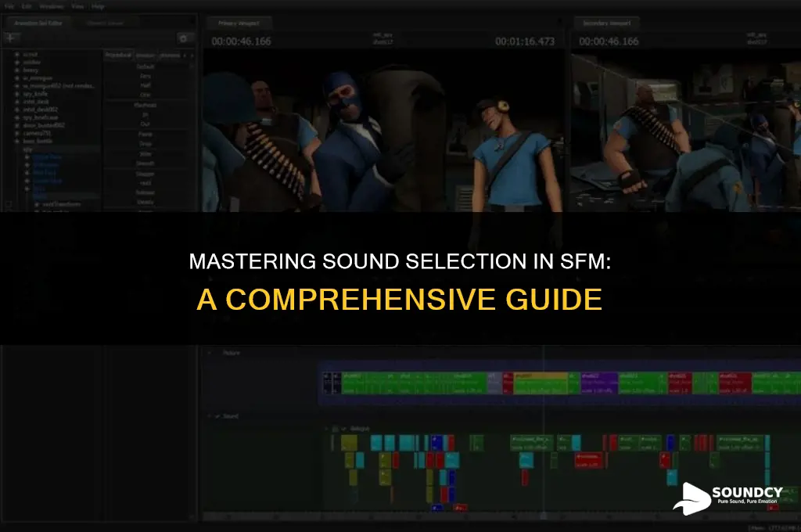Open the File menu
Image resolution: width=801 pixels, height=532 pixels.
pyautogui.click(x=9, y=6)
